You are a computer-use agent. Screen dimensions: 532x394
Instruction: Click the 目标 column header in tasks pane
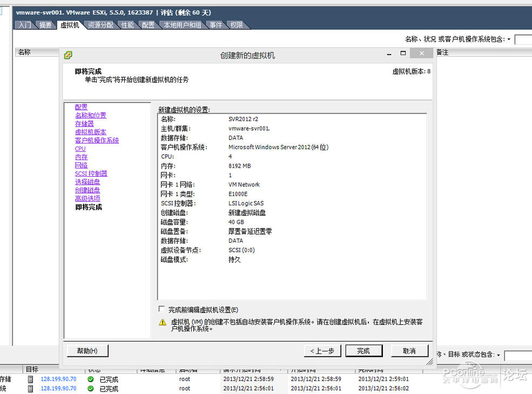[x=32, y=369]
